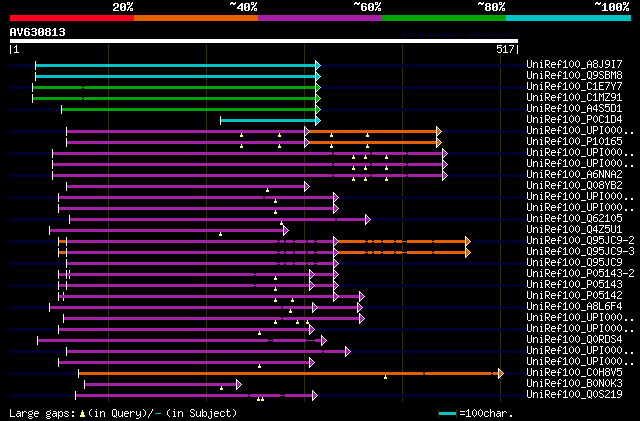Click the purple alignment bar of Q0RDS4
Image resolution: width=640 pixels, height=421 pixels.
pyautogui.click(x=179, y=341)
